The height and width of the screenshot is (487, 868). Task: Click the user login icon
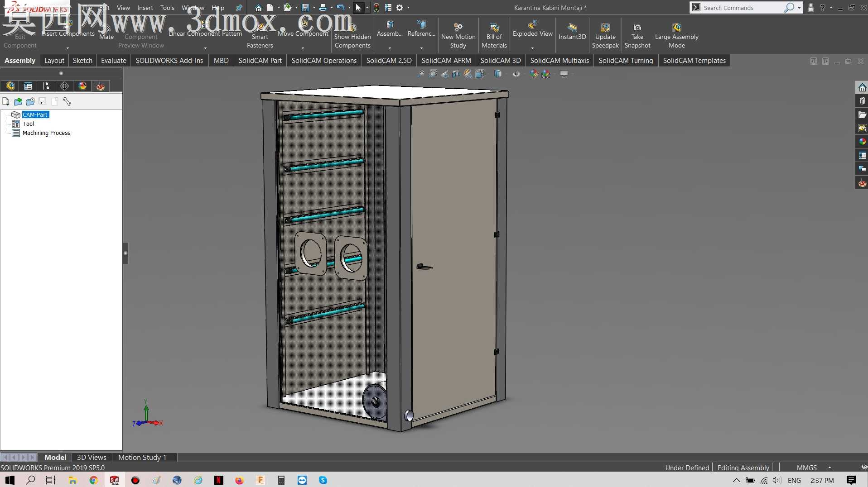point(811,8)
